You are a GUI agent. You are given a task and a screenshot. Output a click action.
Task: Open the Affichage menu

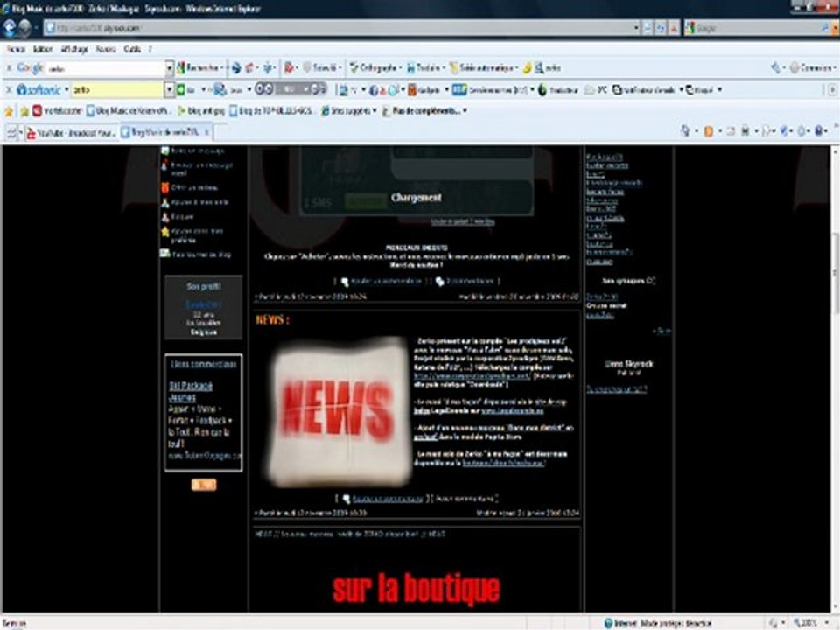pyautogui.click(x=73, y=49)
